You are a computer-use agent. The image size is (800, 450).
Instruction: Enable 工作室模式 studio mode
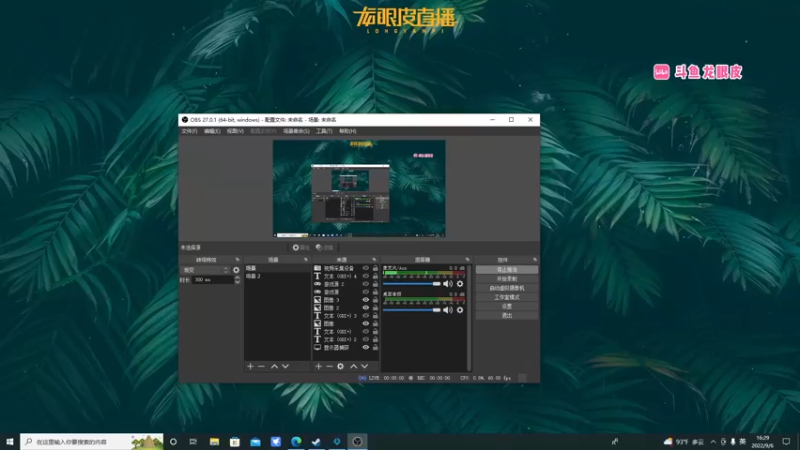507,297
